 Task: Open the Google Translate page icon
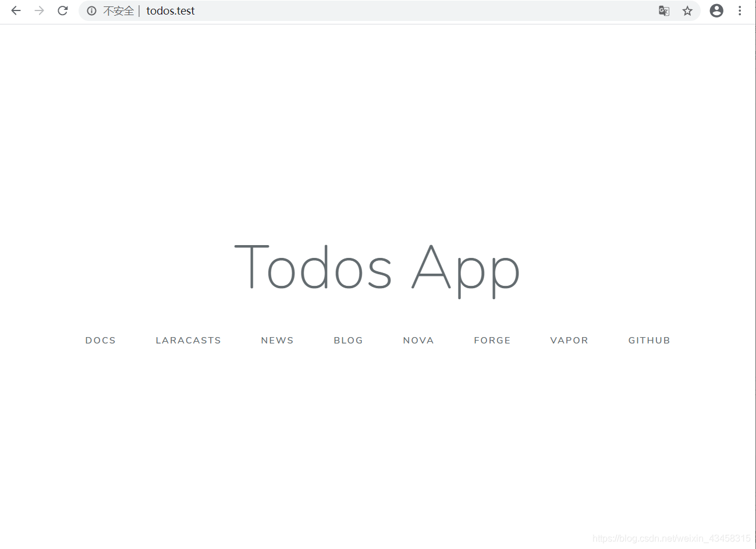[663, 10]
